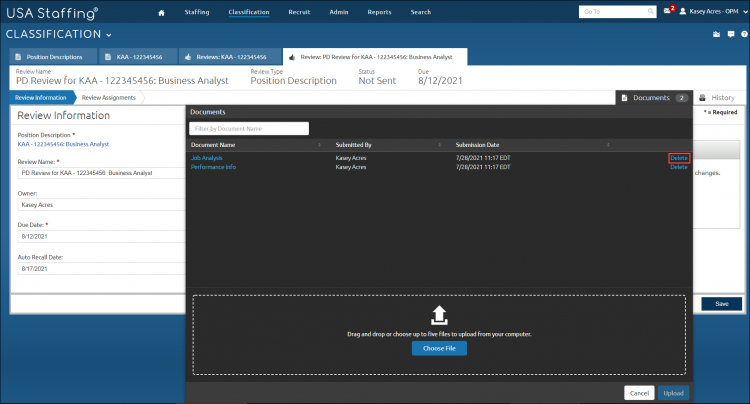
Task: Open the notifications mail icon
Action: [667, 11]
